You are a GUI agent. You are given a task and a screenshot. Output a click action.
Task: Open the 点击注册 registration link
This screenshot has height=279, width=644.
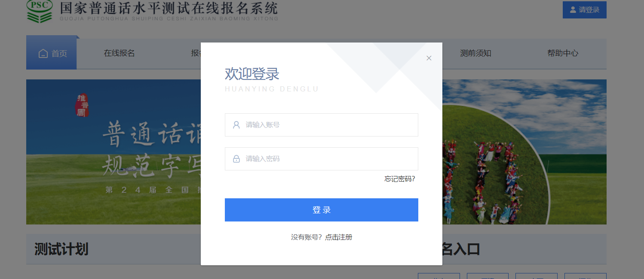[x=339, y=237]
